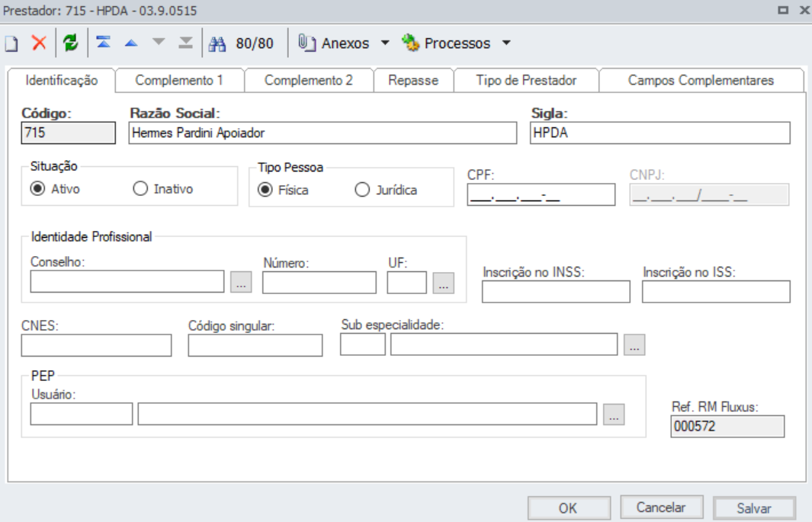Open the Tipo de Prestador tab

(526, 80)
